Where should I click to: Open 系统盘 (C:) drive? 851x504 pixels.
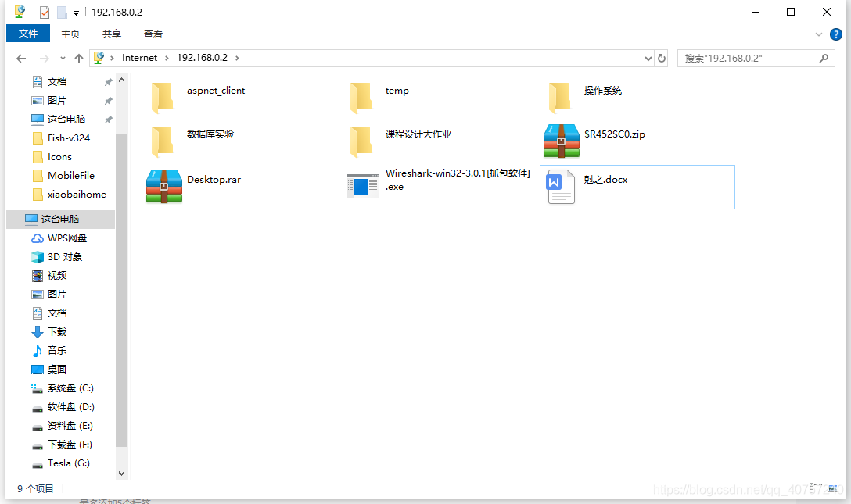click(x=63, y=388)
